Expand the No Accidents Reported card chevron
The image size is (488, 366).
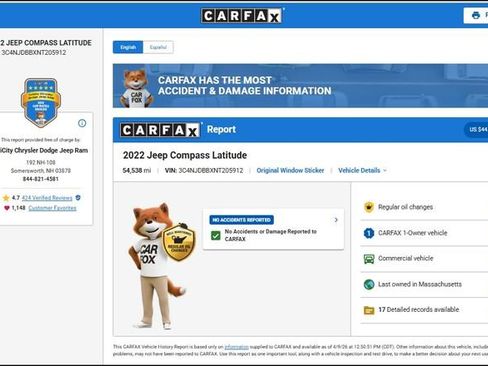[x=336, y=220]
